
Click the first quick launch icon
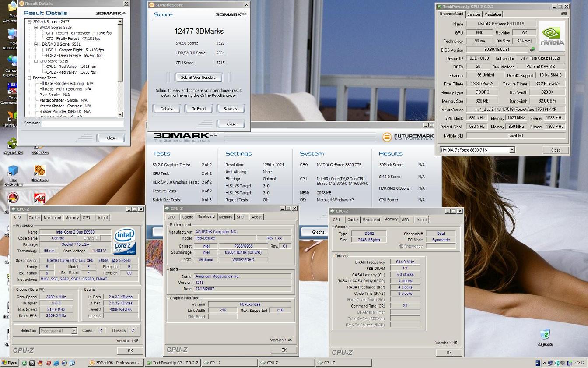(25, 363)
